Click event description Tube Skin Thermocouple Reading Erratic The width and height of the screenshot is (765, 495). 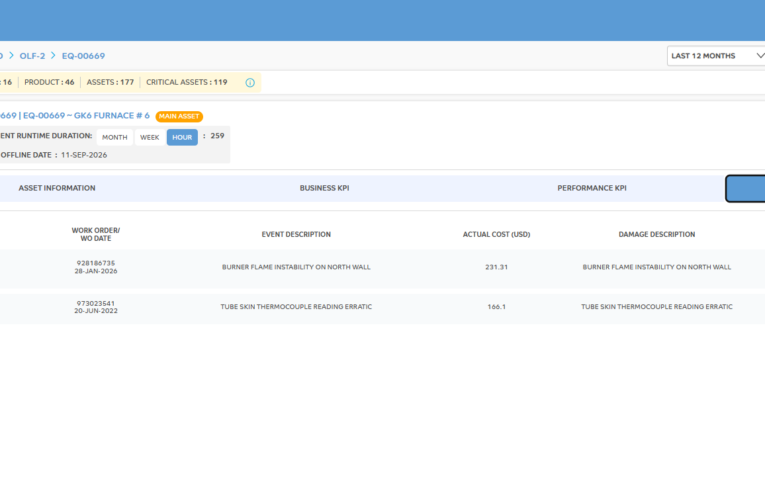click(296, 307)
